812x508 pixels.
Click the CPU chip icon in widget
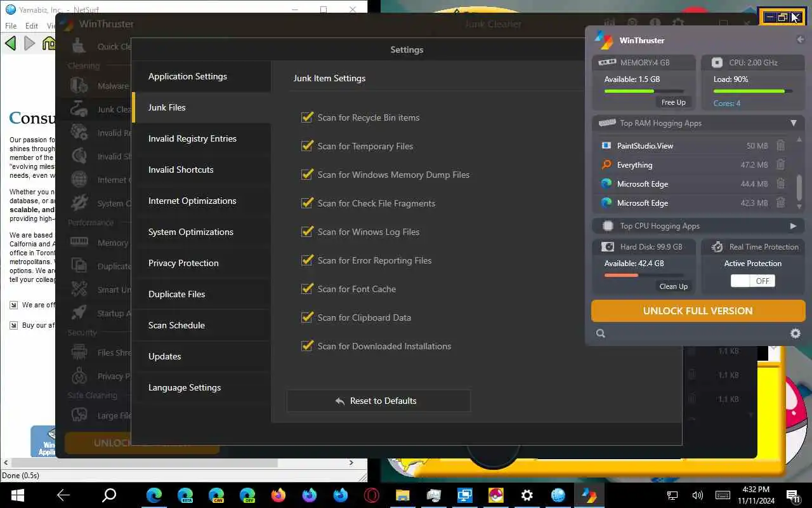click(x=717, y=62)
